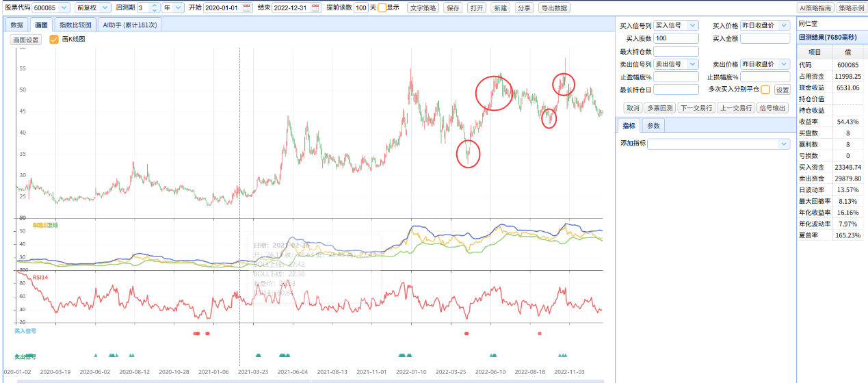This screenshot has height=383, width=868.
Task: Click the 多票回测 button
Action: 660,108
